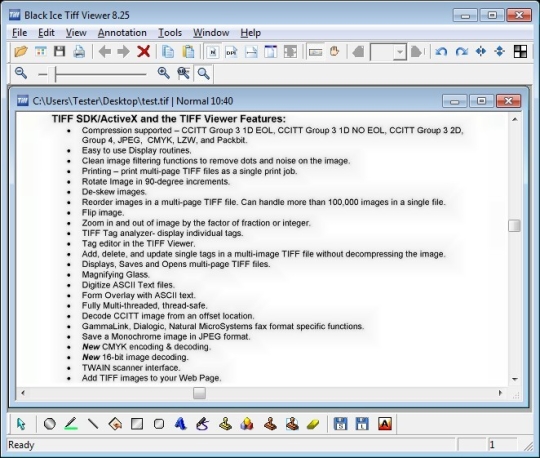The width and height of the screenshot is (540, 458).
Task: Toggle the DPI view mode
Action: click(231, 52)
